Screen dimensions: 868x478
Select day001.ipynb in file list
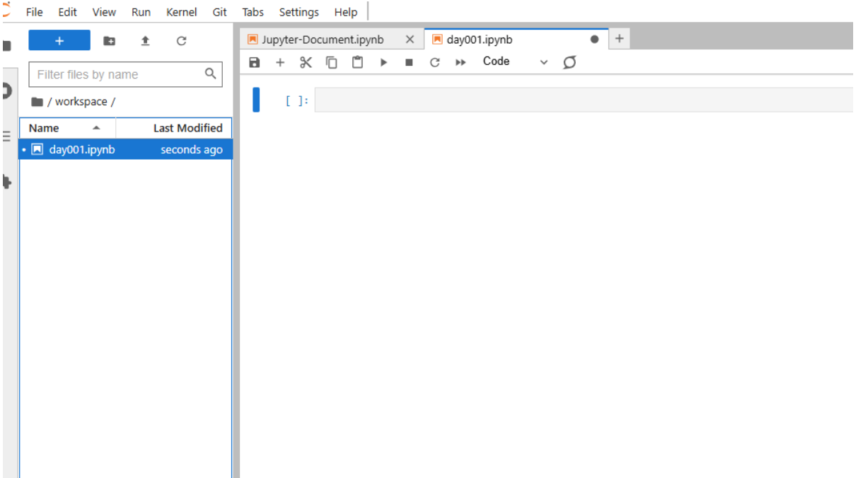point(125,149)
